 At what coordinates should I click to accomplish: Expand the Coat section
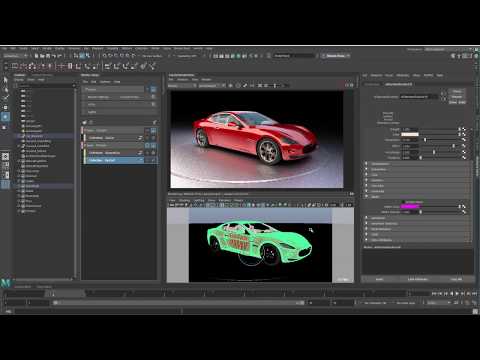[418, 175]
